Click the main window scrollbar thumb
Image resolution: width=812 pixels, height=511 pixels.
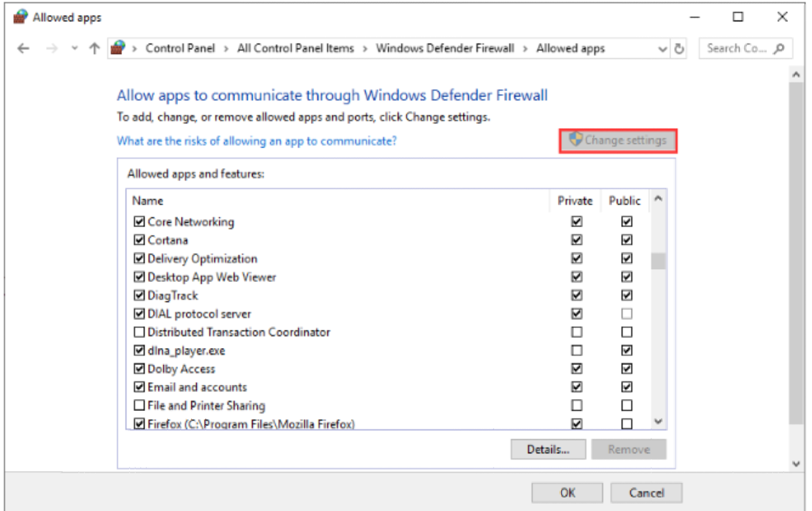(796, 253)
